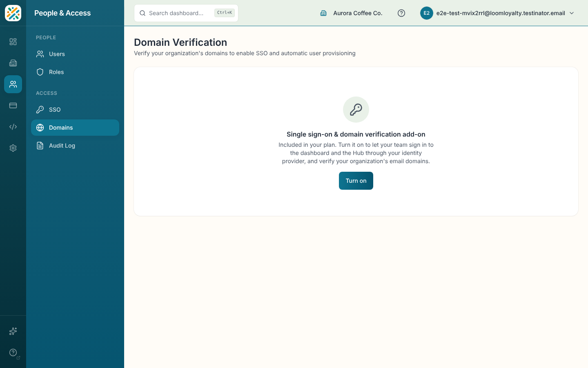
Task: Open the settings gear icon in rail
Action: coord(13,148)
